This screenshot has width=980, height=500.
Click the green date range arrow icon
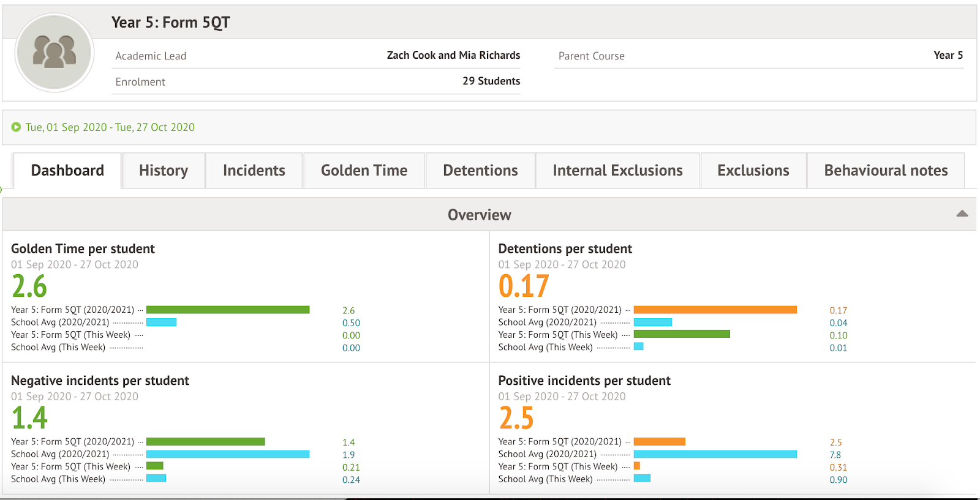point(16,127)
